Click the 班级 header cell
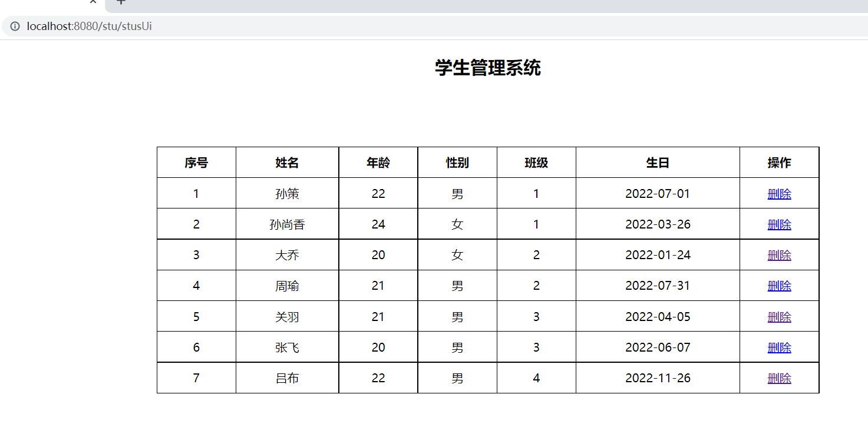Viewport: 868px width, 427px height. [x=536, y=162]
